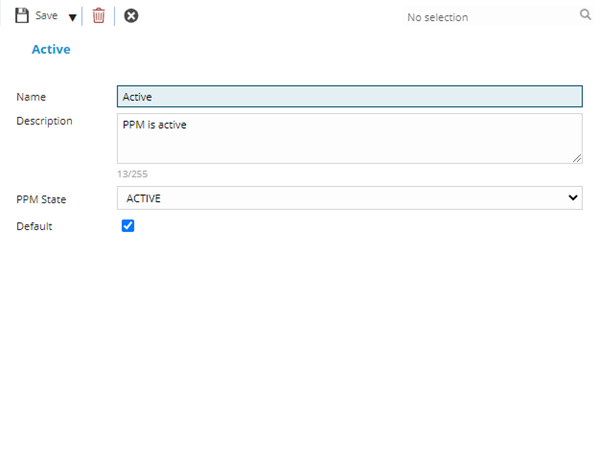
Task: Click the Default label text
Action: click(x=34, y=226)
